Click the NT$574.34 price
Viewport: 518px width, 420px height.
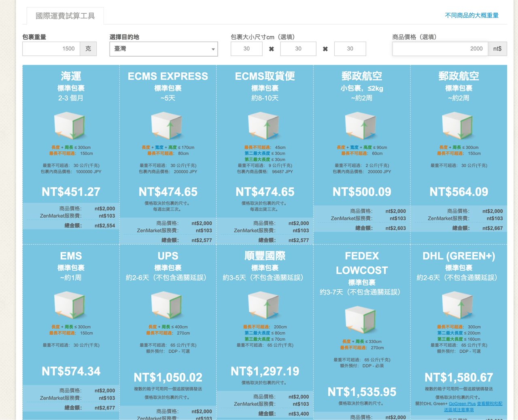point(71,371)
